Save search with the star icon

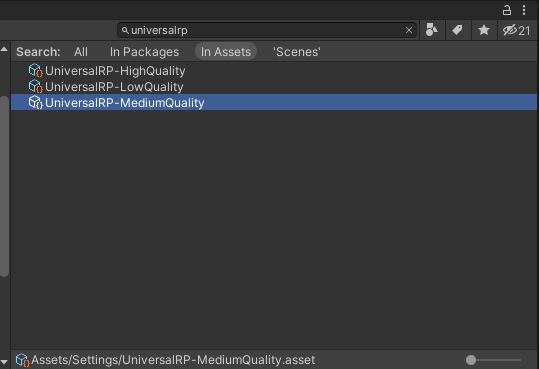click(484, 30)
